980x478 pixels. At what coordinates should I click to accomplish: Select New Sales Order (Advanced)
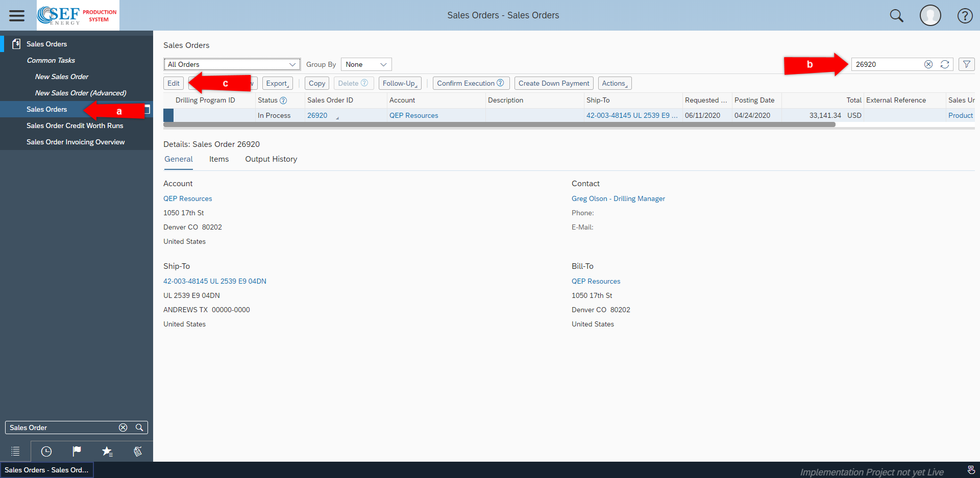coord(81,93)
